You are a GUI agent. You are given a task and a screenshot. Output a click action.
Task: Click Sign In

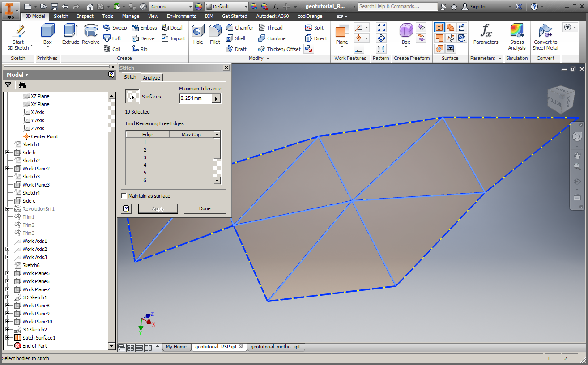point(473,7)
